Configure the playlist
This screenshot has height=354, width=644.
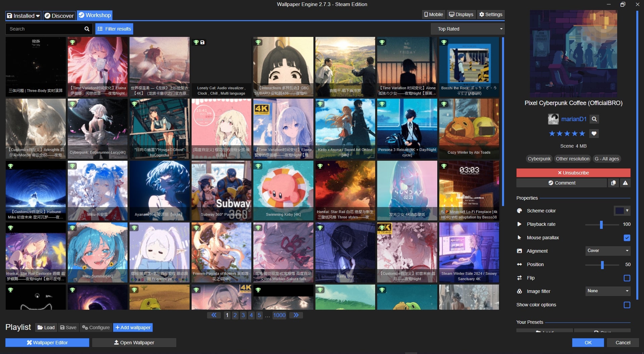click(x=96, y=327)
